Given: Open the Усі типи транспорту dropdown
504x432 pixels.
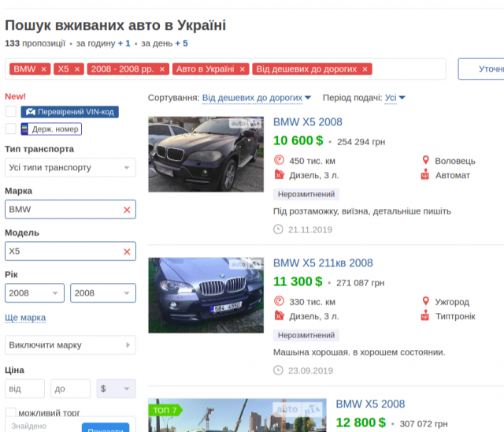Looking at the screenshot, I should point(70,168).
